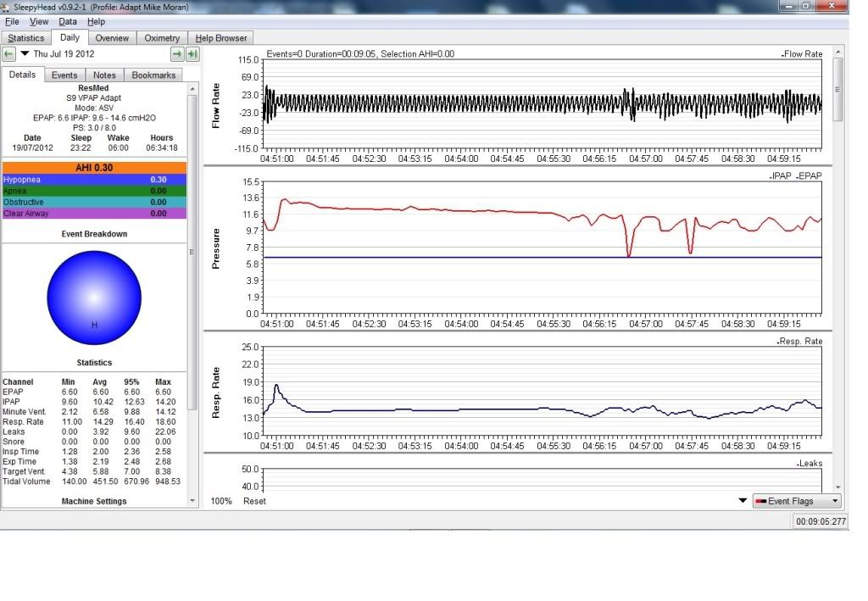Click the EPAP: 6.6 IPAP: 9.6 - 14.6 cmH2O line

click(94, 118)
